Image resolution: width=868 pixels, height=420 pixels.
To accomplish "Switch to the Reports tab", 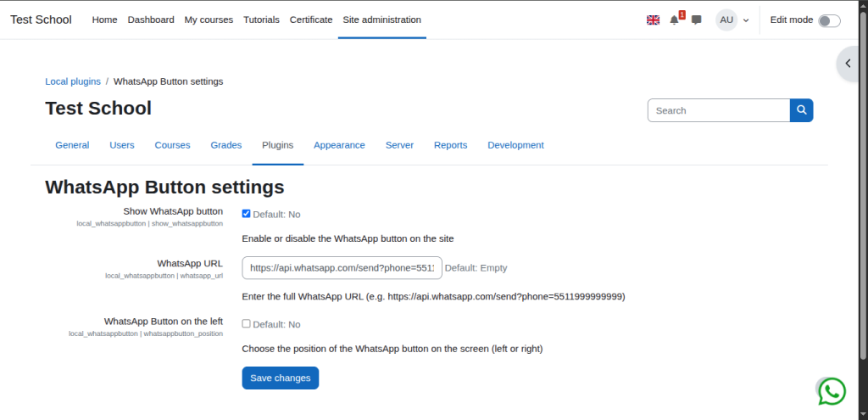I will [x=451, y=145].
